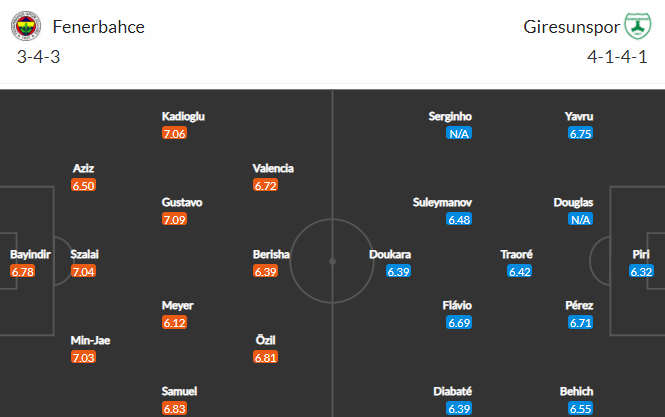Select player Suleymanov on the pitch
Image resolution: width=665 pixels, height=417 pixels.
(x=442, y=202)
